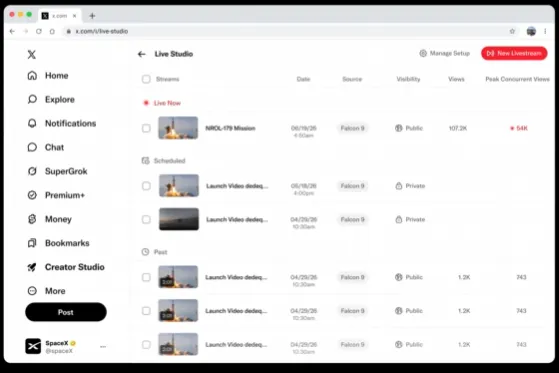559x373 pixels.
Task: Click the Bookmarks icon in the sidebar
Action: (x=32, y=243)
